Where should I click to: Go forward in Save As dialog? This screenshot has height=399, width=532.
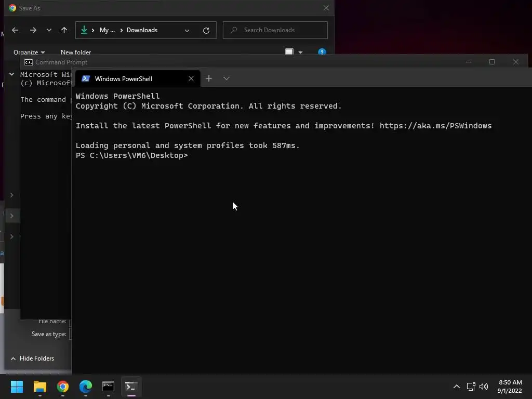tap(33, 30)
